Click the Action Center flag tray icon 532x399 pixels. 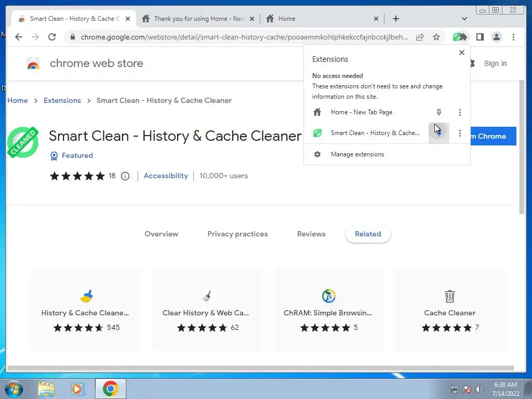(467, 389)
